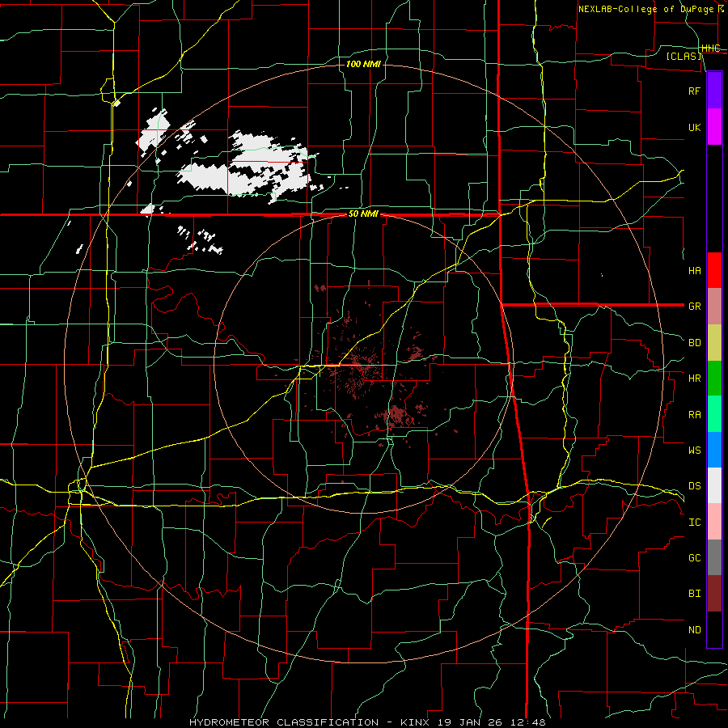
Task: Pick the blue WS legend swatch
Action: [x=714, y=450]
